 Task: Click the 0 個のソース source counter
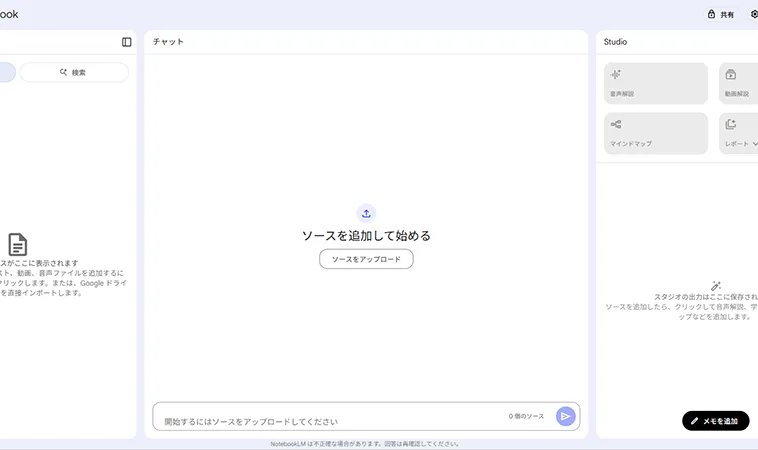(x=526, y=416)
